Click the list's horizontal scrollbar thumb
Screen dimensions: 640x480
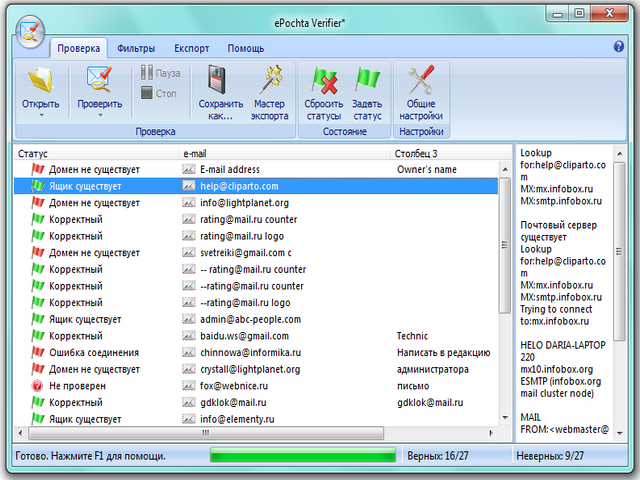pyautogui.click(x=206, y=433)
